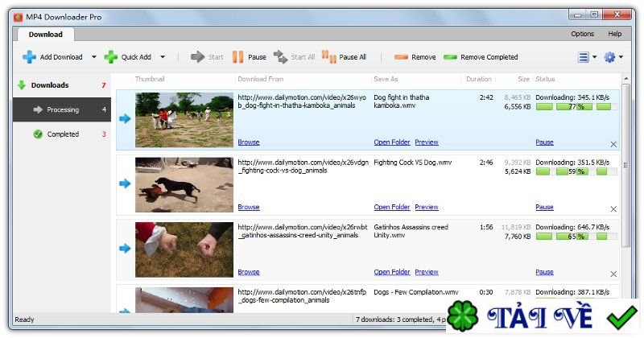Click the Download From column header
Viewport: 644px width, 338px height.
click(x=260, y=79)
